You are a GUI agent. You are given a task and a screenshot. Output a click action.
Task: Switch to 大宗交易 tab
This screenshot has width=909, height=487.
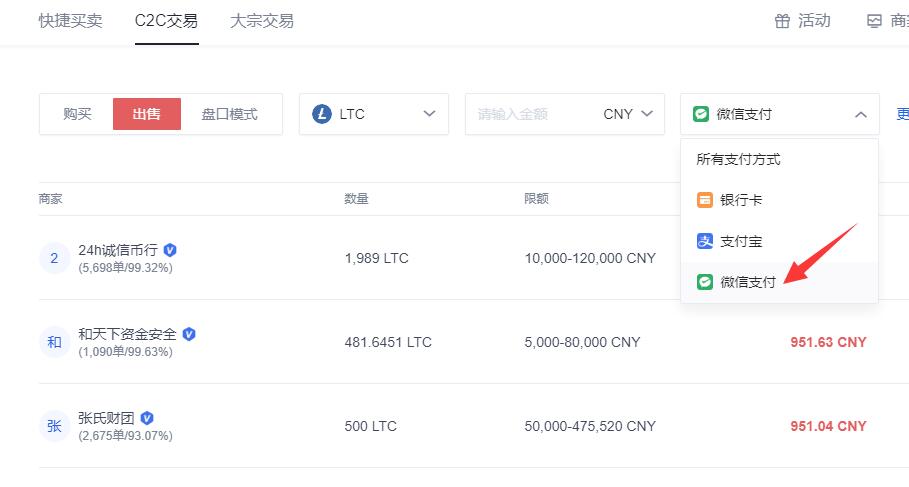tap(261, 21)
